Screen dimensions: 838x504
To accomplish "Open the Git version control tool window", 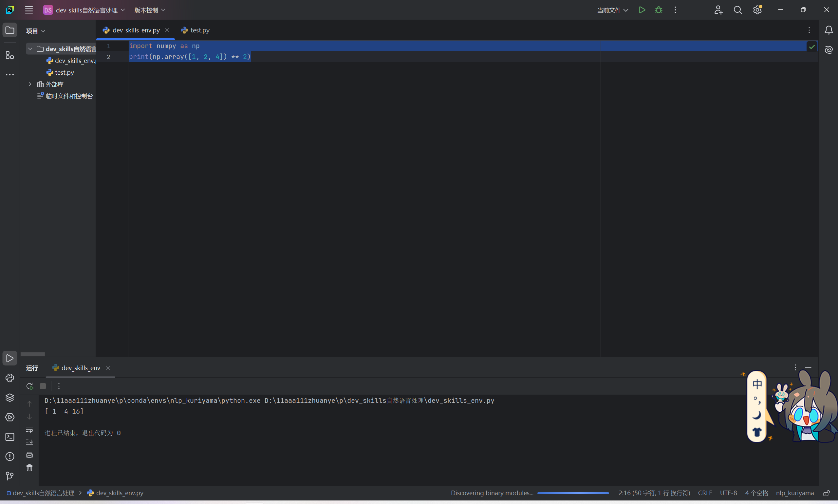I will pos(10,476).
